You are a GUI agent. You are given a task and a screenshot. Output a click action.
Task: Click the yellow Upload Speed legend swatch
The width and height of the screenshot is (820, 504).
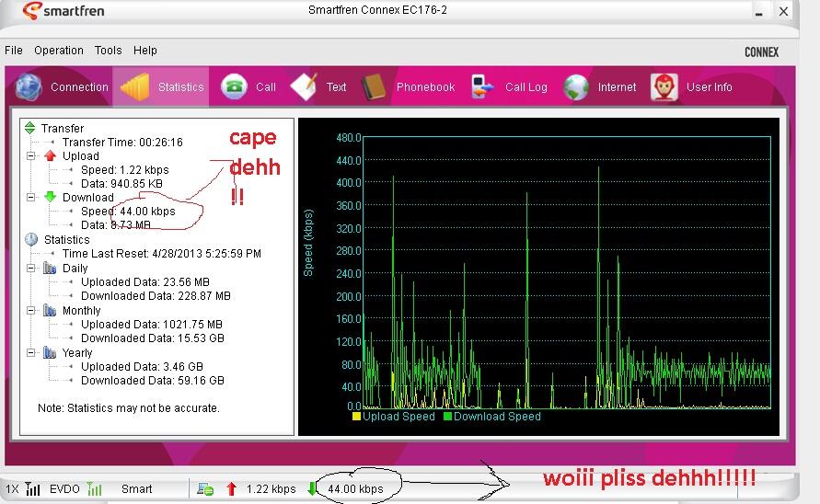coord(357,417)
